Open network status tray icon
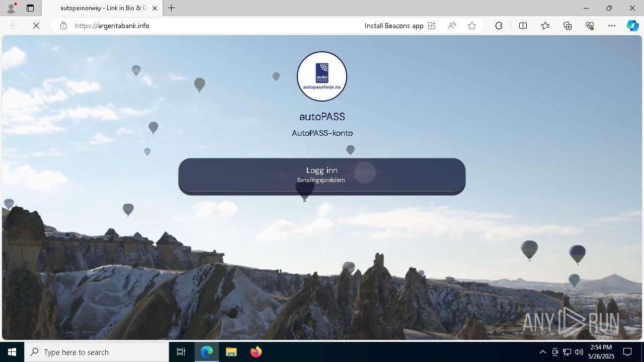The height and width of the screenshot is (362, 644). tap(567, 352)
